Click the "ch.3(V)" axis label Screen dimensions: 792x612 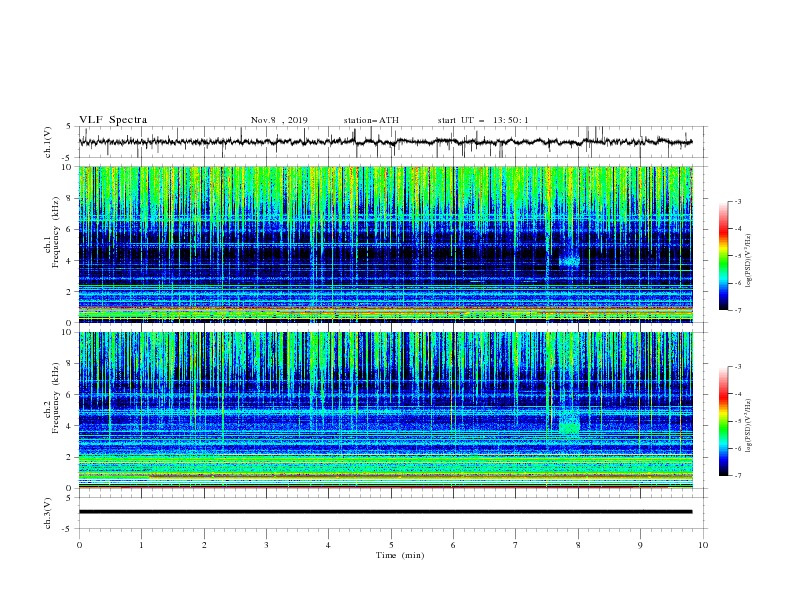point(48,513)
